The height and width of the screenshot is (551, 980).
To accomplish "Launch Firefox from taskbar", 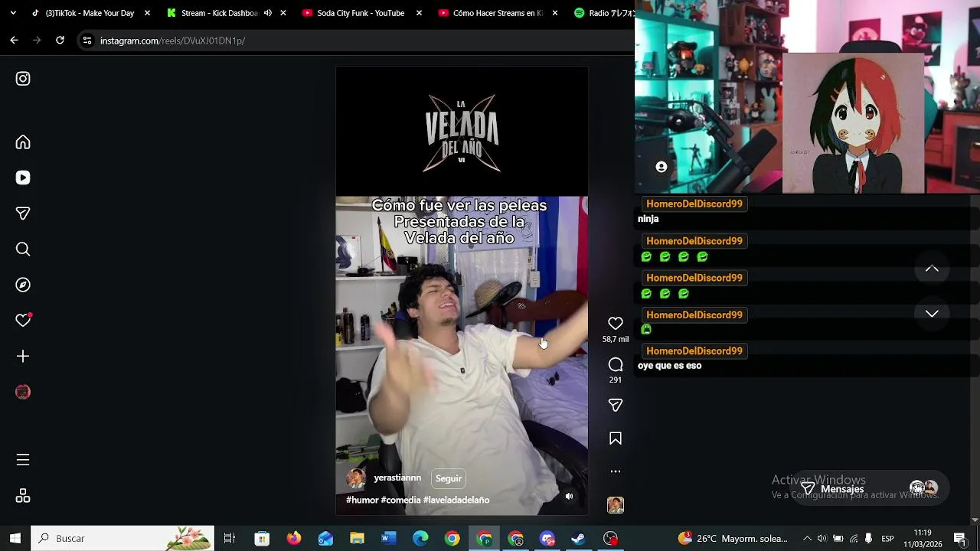I will click(x=294, y=538).
